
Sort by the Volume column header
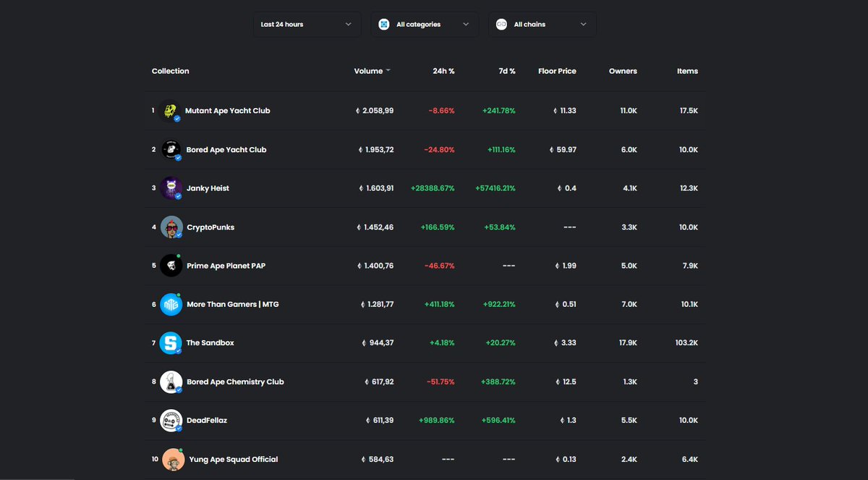(368, 71)
